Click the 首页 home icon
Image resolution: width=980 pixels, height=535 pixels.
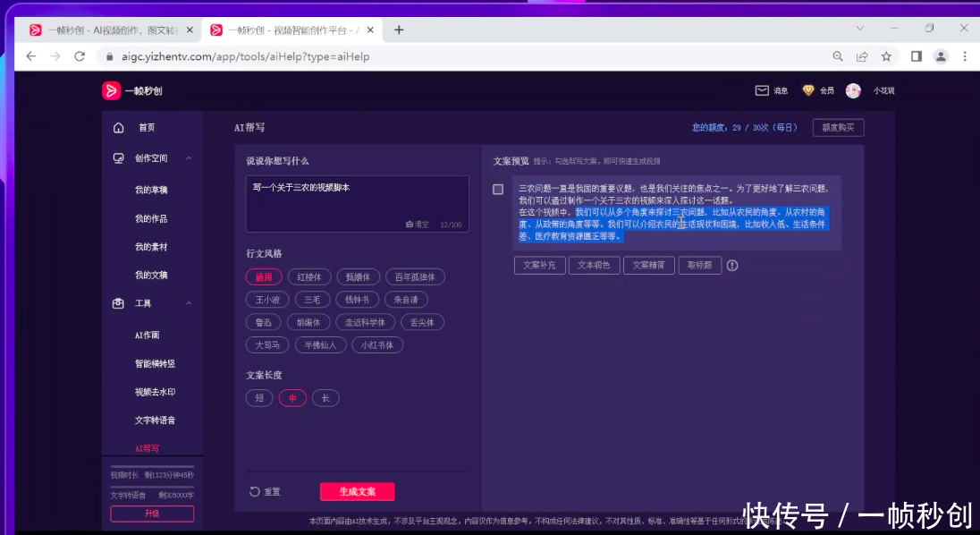119,128
